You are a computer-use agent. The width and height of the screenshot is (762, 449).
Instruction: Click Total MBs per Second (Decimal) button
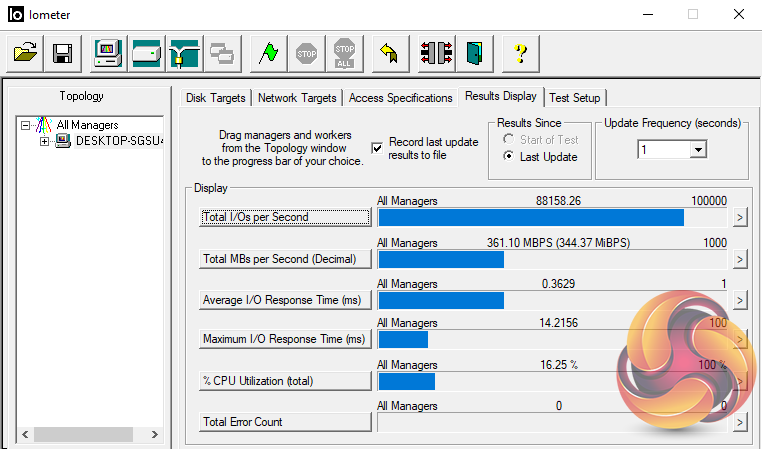(285, 259)
